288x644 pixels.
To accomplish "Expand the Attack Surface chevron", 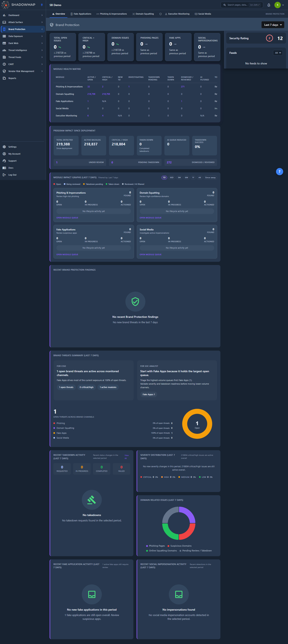I will click(42, 22).
